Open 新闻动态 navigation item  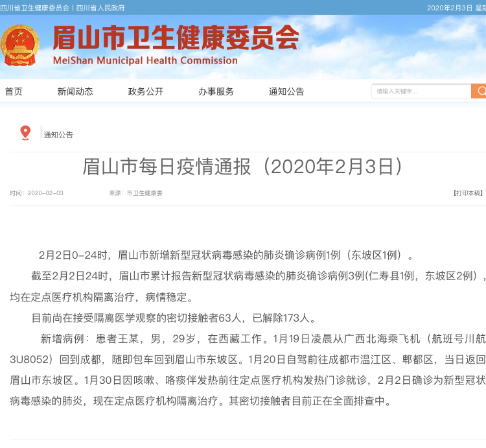[75, 91]
